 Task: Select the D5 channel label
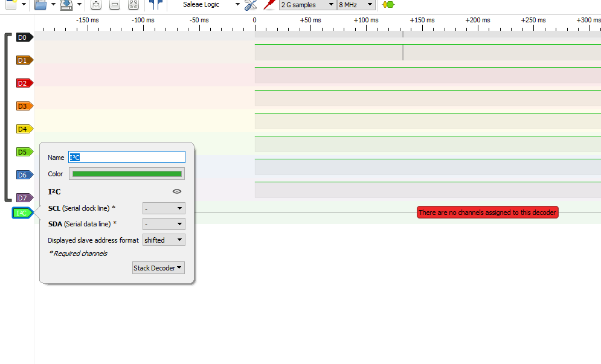(x=25, y=152)
